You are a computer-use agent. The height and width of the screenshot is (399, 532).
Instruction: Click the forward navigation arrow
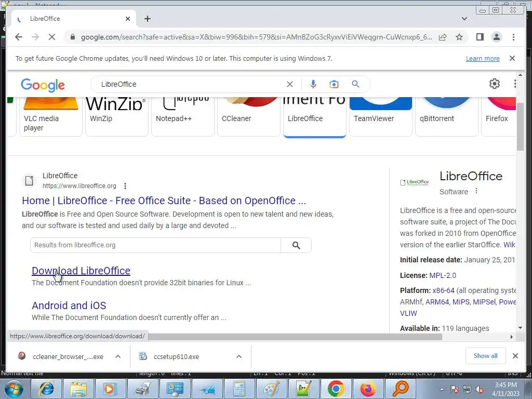coord(35,37)
